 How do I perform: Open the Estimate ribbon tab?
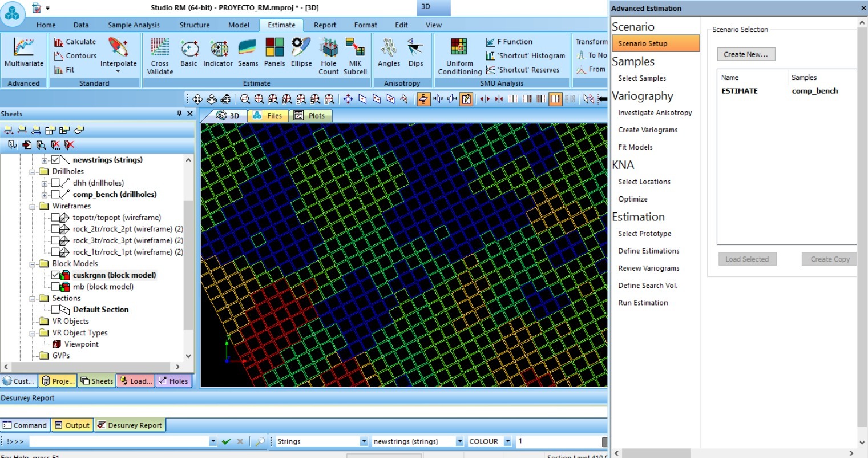point(281,25)
